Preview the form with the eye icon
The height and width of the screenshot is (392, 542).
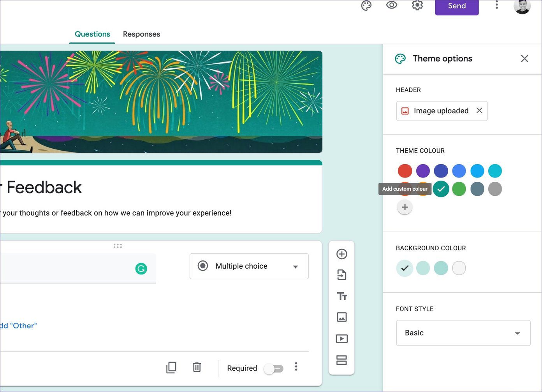391,5
